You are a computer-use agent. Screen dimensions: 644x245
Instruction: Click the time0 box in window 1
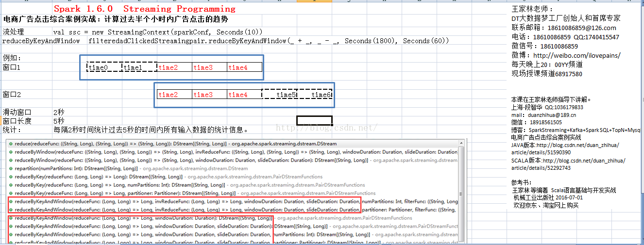tap(104, 67)
